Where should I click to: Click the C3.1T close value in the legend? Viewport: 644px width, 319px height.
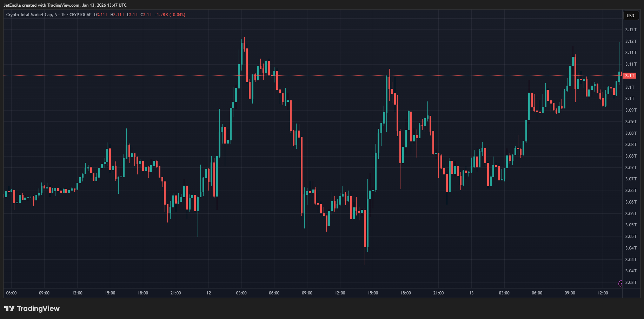[x=147, y=15]
